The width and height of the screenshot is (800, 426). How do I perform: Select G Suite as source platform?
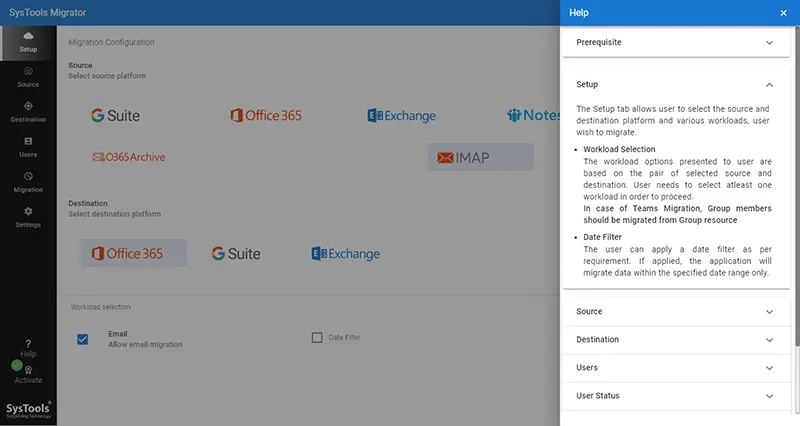click(x=115, y=115)
